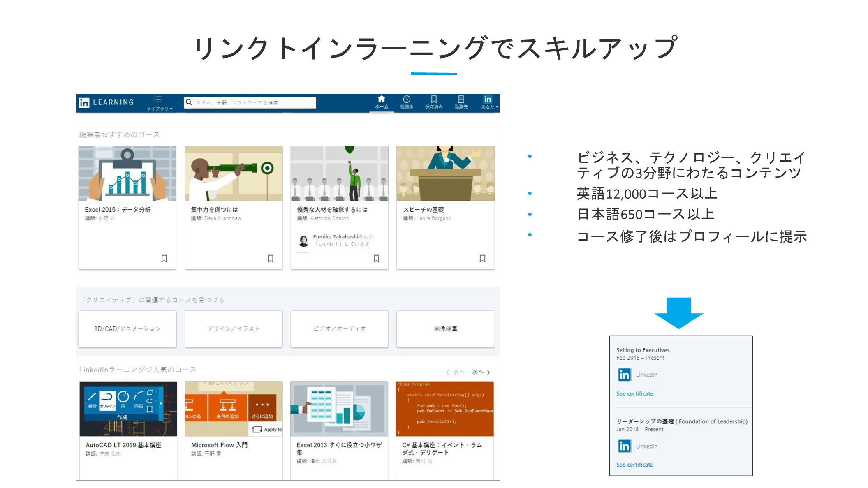Click the Selling to Executives heading
Image resolution: width=868 pixels, height=488 pixels.
pos(643,350)
